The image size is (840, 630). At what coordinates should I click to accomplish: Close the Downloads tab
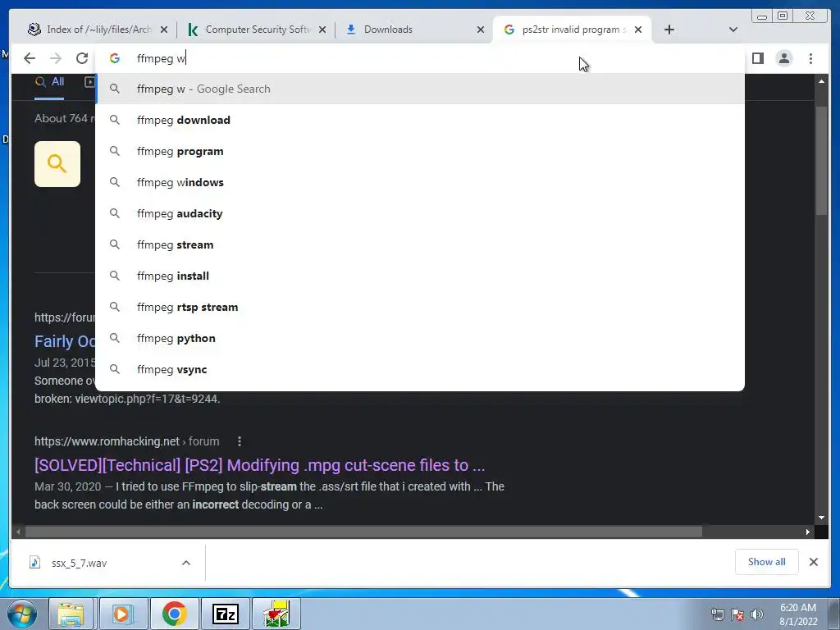[481, 30]
